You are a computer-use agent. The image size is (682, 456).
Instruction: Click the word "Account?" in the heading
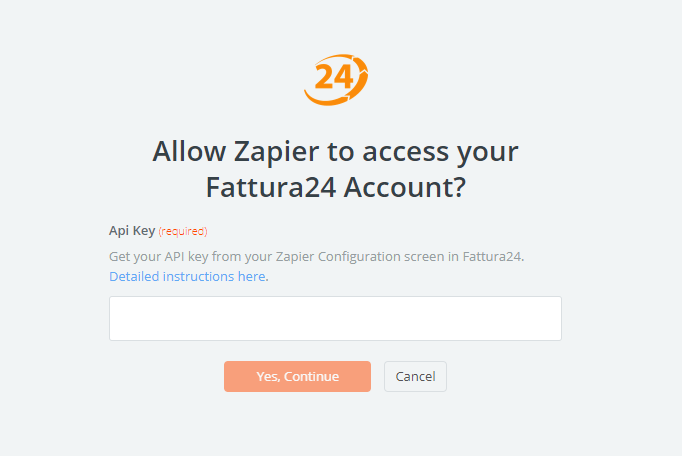405,187
